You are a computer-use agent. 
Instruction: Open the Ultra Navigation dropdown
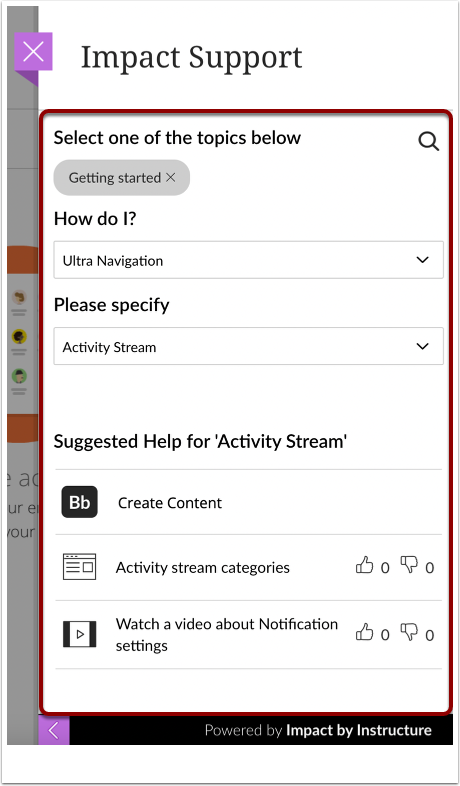[x=249, y=260]
